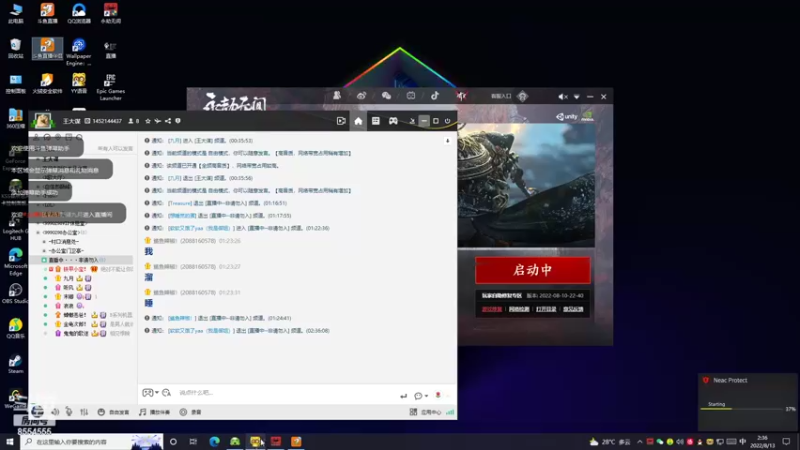Image resolution: width=800 pixels, height=450 pixels.
Task: Click in the chat message input field
Action: (x=286, y=393)
